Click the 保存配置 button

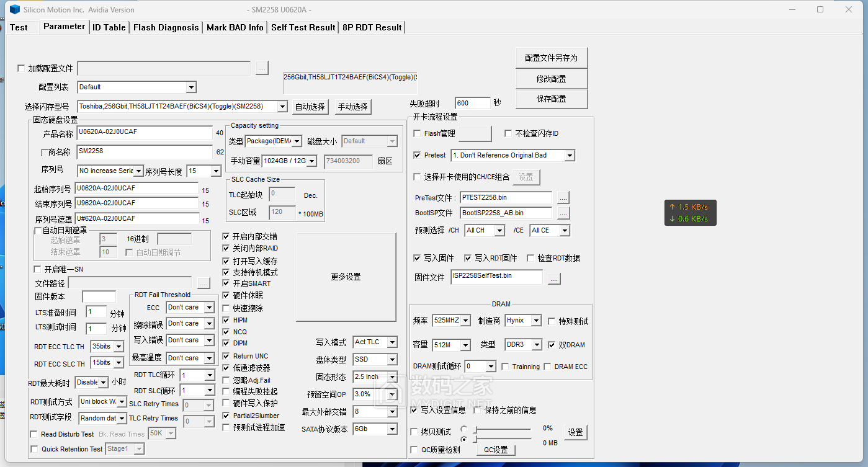(551, 99)
